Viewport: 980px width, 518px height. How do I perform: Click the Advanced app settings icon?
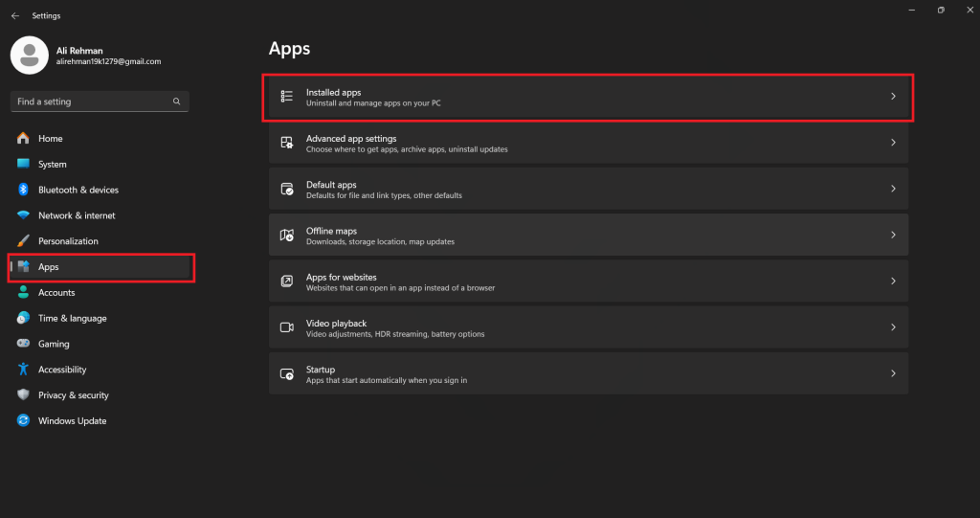287,143
